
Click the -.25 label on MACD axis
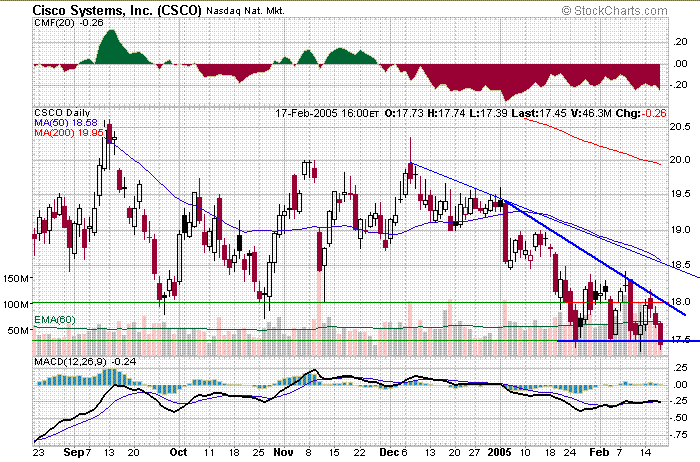pyautogui.click(x=679, y=401)
